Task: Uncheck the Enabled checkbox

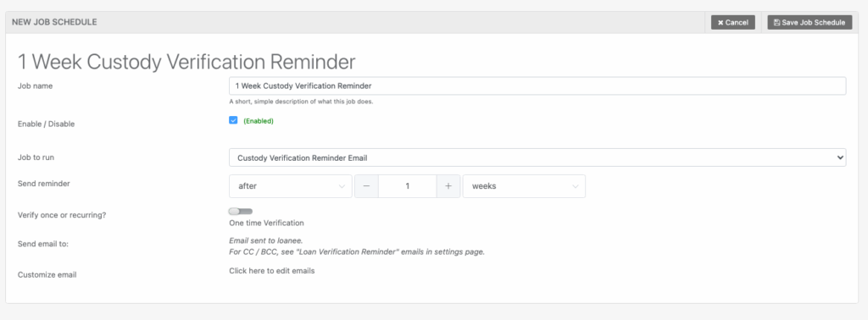Action: (233, 120)
